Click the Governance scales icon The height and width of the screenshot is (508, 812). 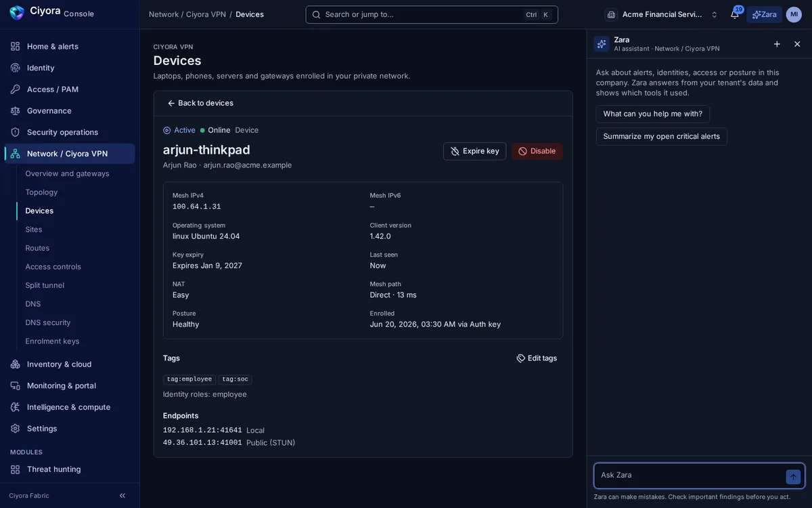15,110
